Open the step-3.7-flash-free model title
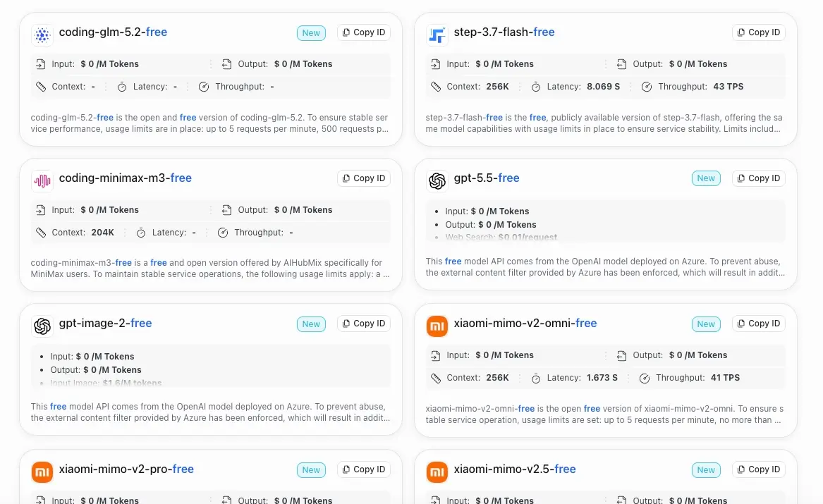The height and width of the screenshot is (504, 823). coord(504,32)
